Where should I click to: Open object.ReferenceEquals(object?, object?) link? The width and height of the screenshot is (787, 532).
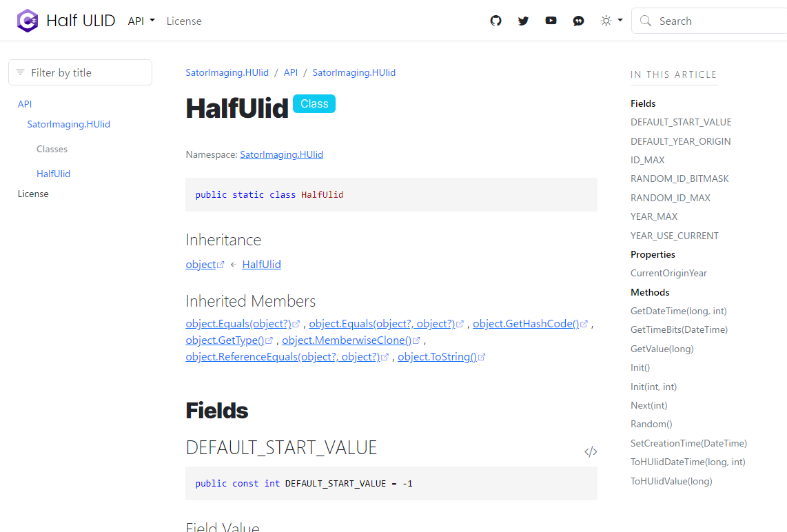click(x=287, y=357)
